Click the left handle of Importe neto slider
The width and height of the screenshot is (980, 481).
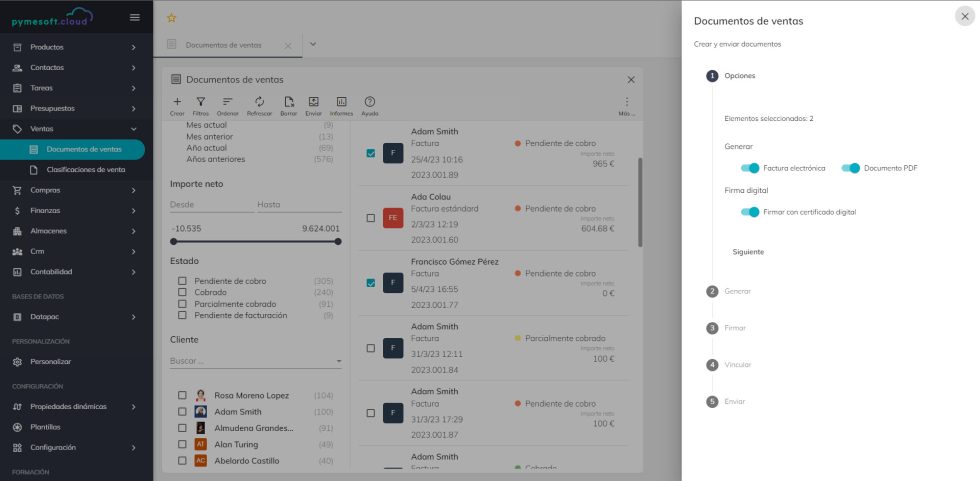(174, 242)
